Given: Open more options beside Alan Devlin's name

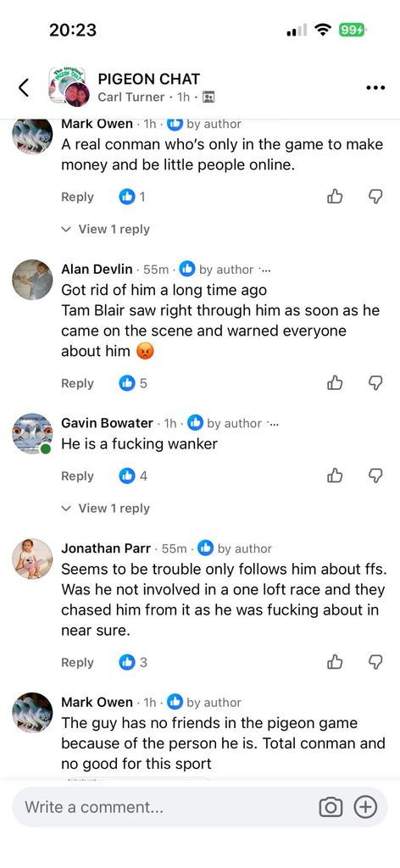Looking at the screenshot, I should coord(265,270).
